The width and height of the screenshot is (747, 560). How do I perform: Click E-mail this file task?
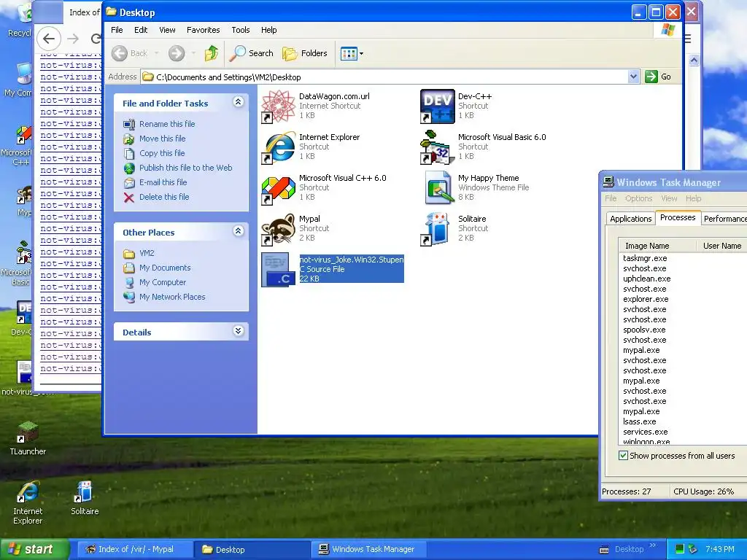point(163,182)
